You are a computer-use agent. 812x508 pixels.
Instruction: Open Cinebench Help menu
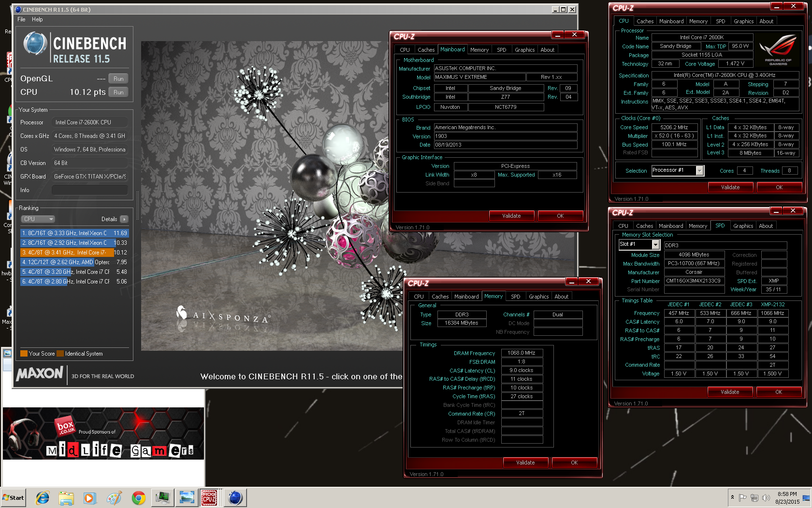coord(37,19)
